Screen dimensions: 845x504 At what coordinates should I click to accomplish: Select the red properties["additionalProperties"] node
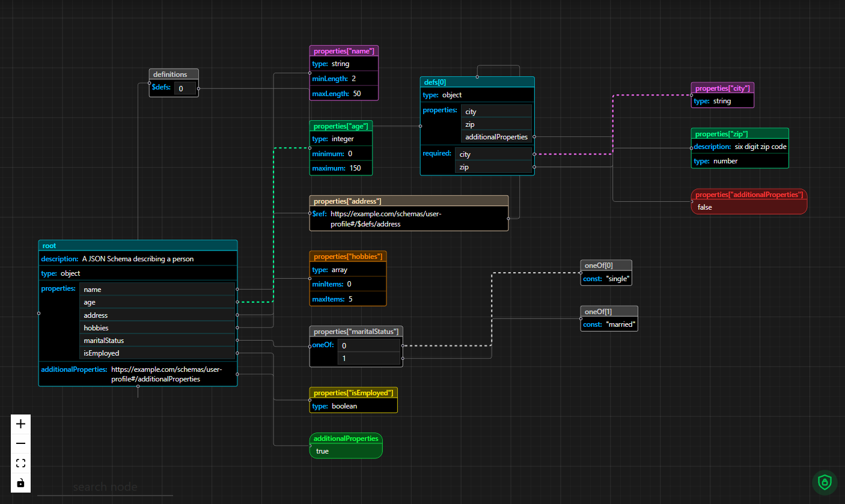tap(749, 201)
